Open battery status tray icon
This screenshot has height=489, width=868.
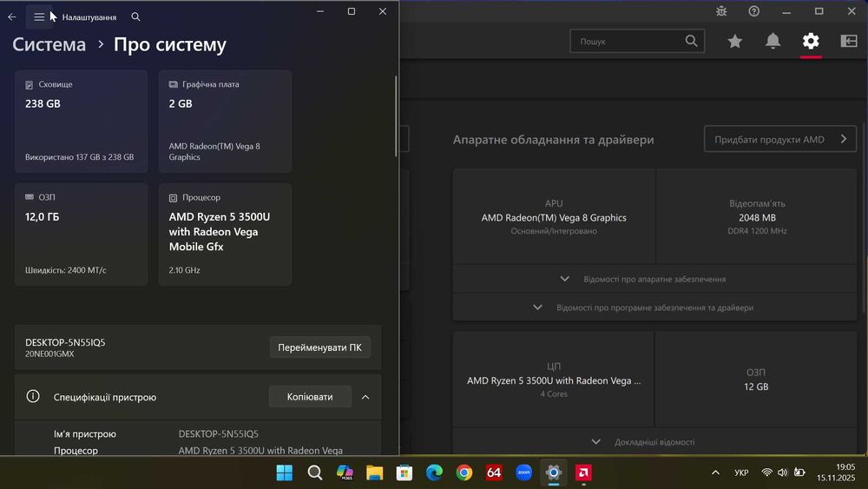799,472
